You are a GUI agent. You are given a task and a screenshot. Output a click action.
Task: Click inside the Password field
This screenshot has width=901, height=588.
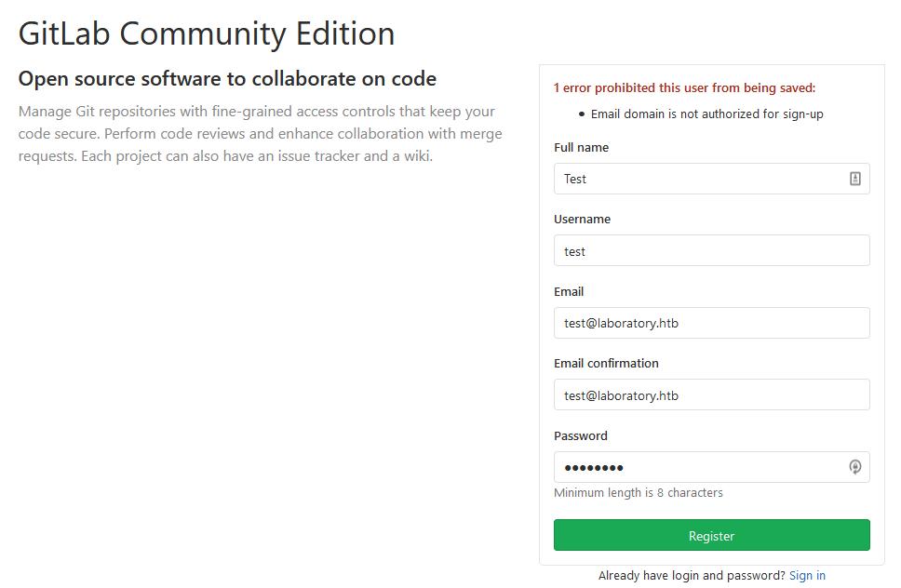click(x=698, y=467)
